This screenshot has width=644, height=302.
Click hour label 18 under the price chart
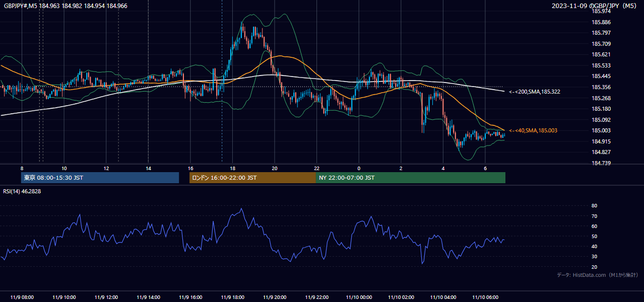click(232, 169)
